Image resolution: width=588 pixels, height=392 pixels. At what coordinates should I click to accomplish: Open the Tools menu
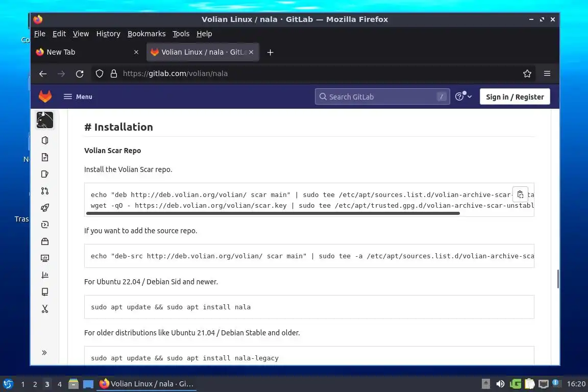[181, 34]
